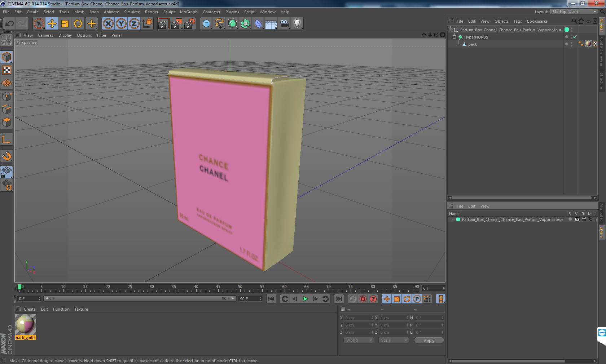The image size is (606, 364).
Task: Add a Cube primitive object
Action: point(206,24)
